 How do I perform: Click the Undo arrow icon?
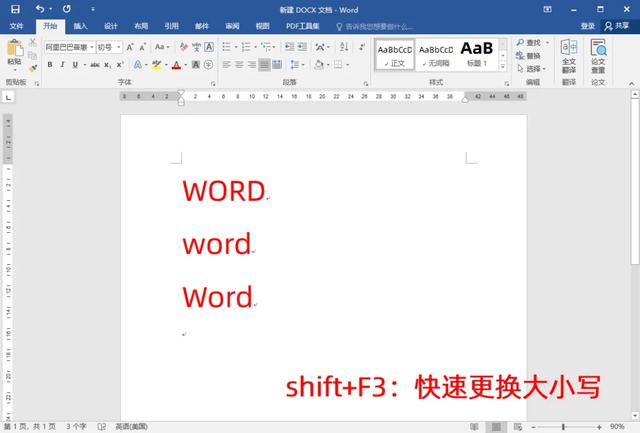[40, 9]
